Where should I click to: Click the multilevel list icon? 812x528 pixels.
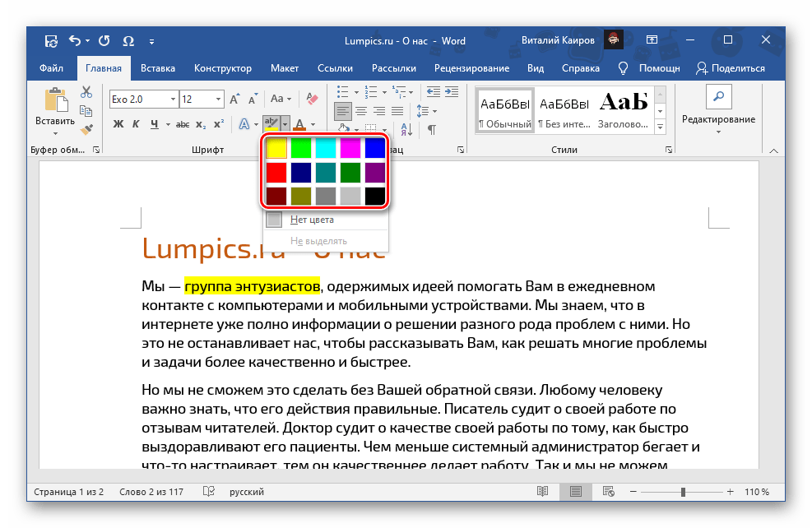click(x=399, y=92)
